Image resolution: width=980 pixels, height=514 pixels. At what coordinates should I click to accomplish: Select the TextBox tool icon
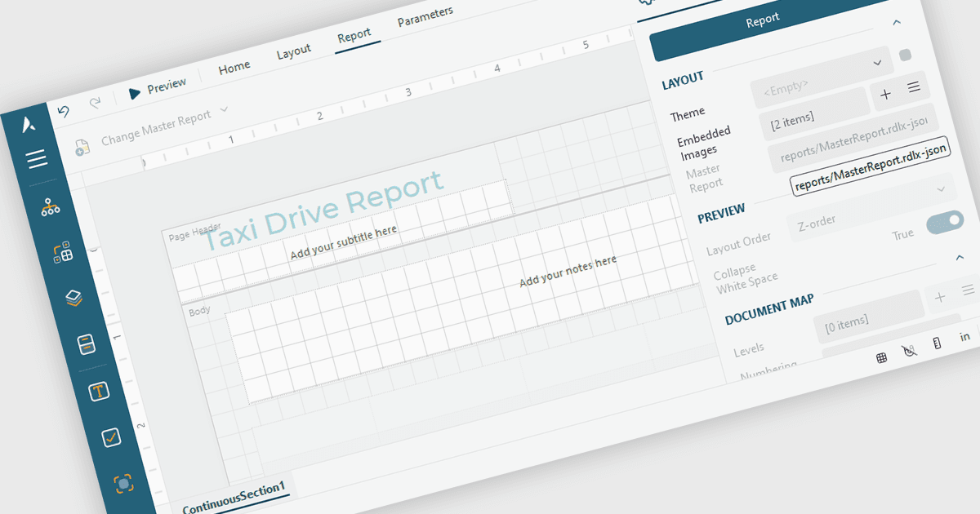100,391
